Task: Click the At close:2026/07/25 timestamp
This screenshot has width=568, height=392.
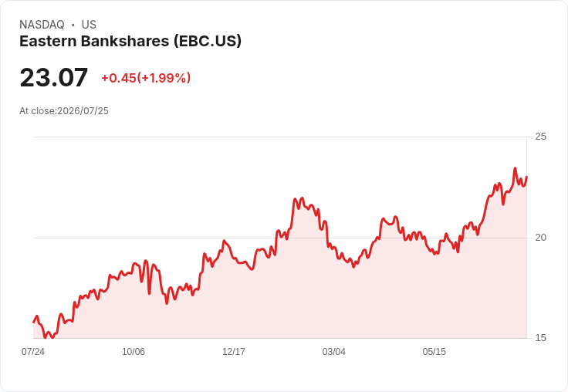Action: (x=64, y=111)
